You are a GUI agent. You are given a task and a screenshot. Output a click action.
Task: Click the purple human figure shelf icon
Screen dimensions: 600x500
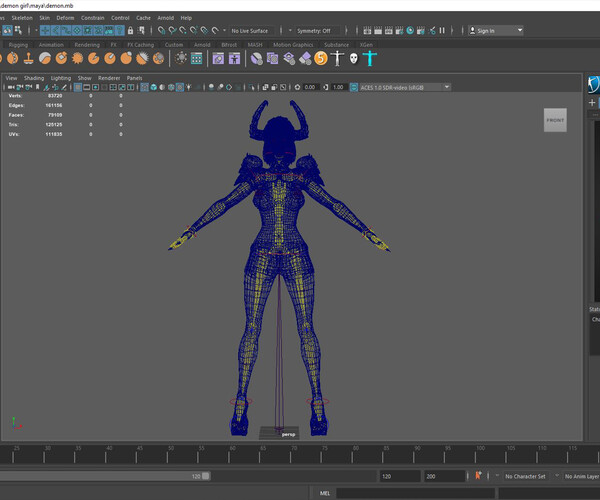(x=234, y=59)
